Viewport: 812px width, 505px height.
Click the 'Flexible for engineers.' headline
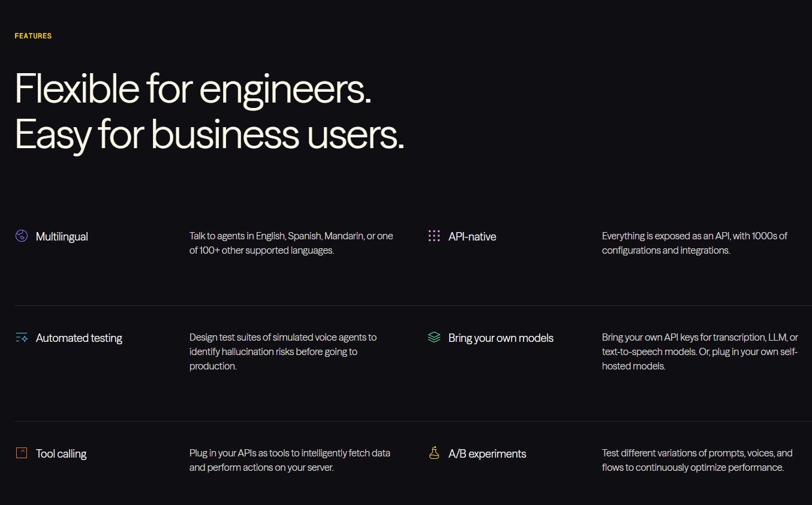point(193,89)
